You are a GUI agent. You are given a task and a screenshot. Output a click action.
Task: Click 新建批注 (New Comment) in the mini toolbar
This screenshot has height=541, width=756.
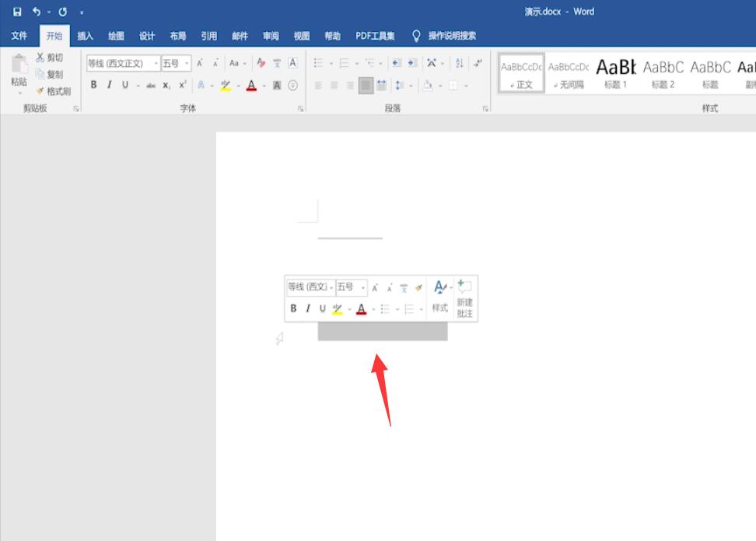[x=464, y=298]
